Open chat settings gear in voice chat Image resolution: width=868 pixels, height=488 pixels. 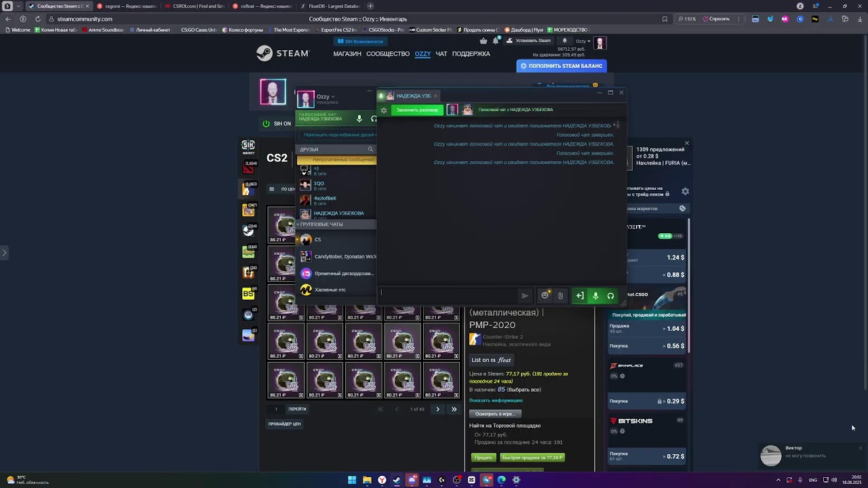pos(384,110)
